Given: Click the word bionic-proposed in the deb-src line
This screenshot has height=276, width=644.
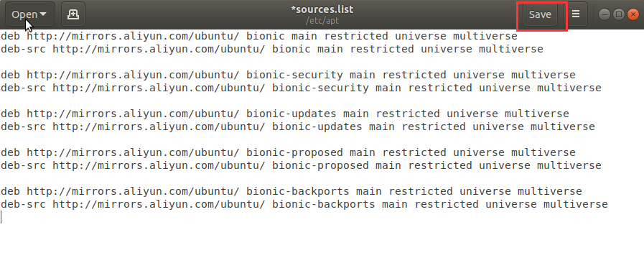Looking at the screenshot, I should (320, 166).
